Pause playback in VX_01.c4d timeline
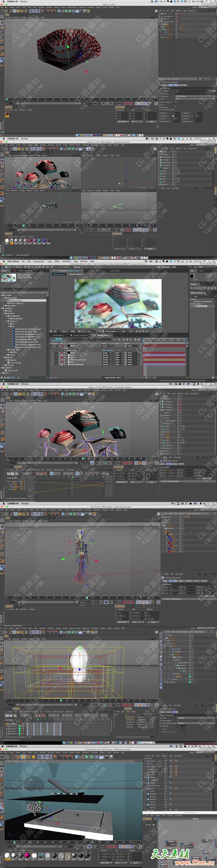This screenshot has height=868, width=217. pyautogui.click(x=106, y=602)
